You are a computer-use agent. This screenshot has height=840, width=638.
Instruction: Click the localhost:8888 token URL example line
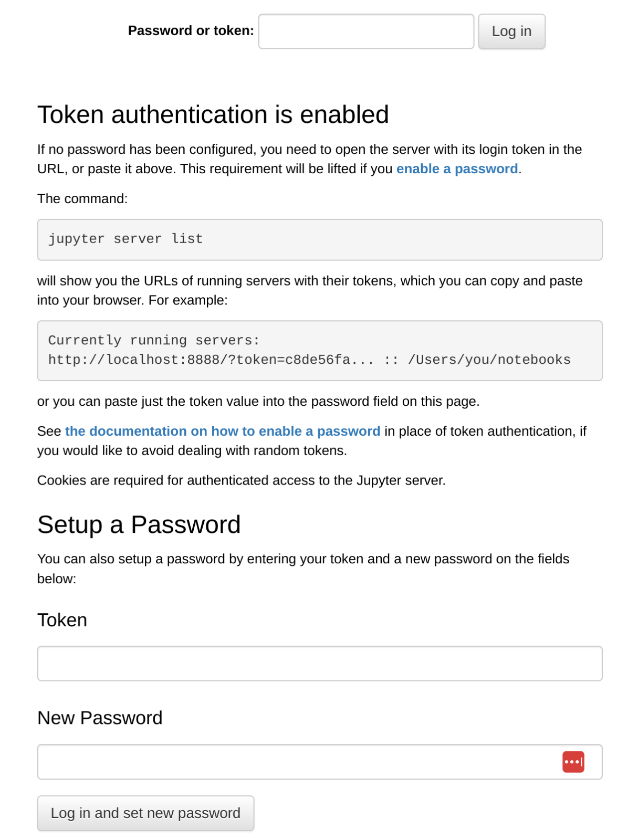(309, 360)
